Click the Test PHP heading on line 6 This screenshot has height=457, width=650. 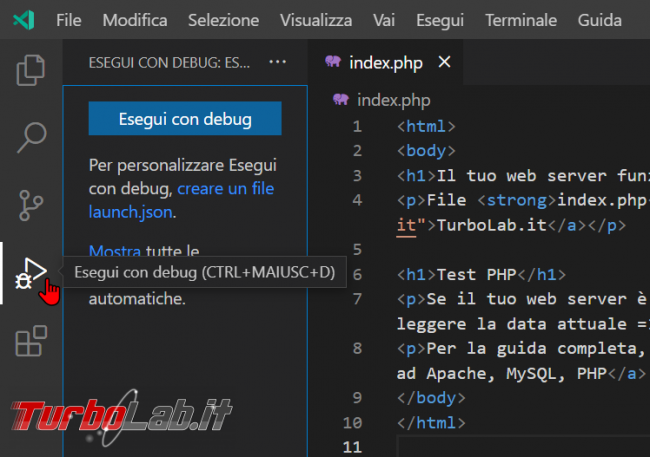[x=476, y=275]
